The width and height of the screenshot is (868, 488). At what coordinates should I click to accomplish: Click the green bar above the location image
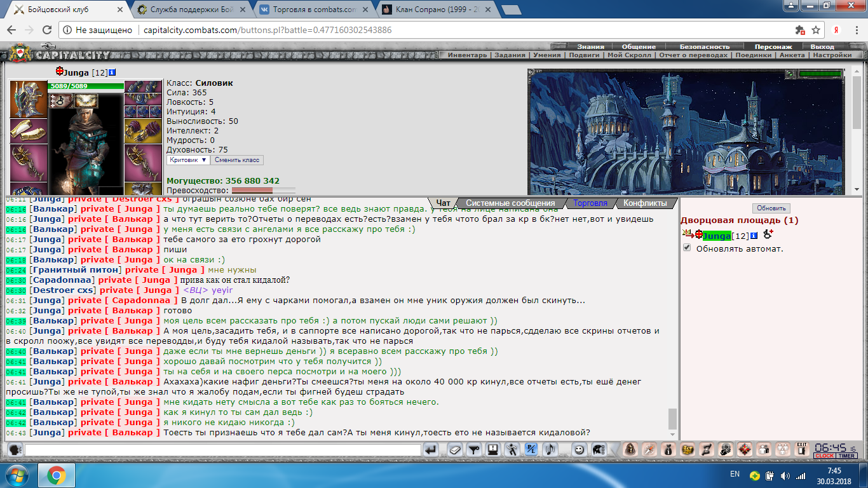[x=820, y=74]
